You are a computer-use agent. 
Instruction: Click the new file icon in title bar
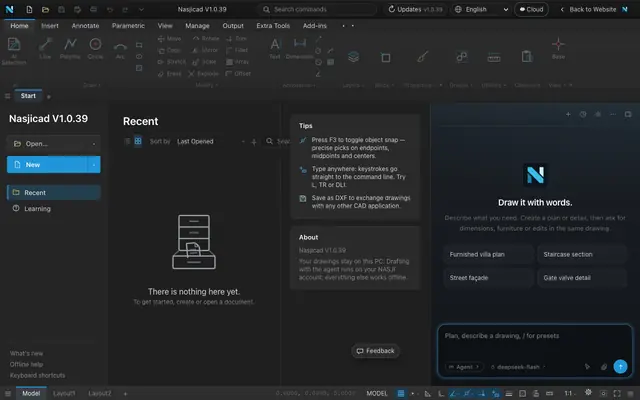pos(29,9)
